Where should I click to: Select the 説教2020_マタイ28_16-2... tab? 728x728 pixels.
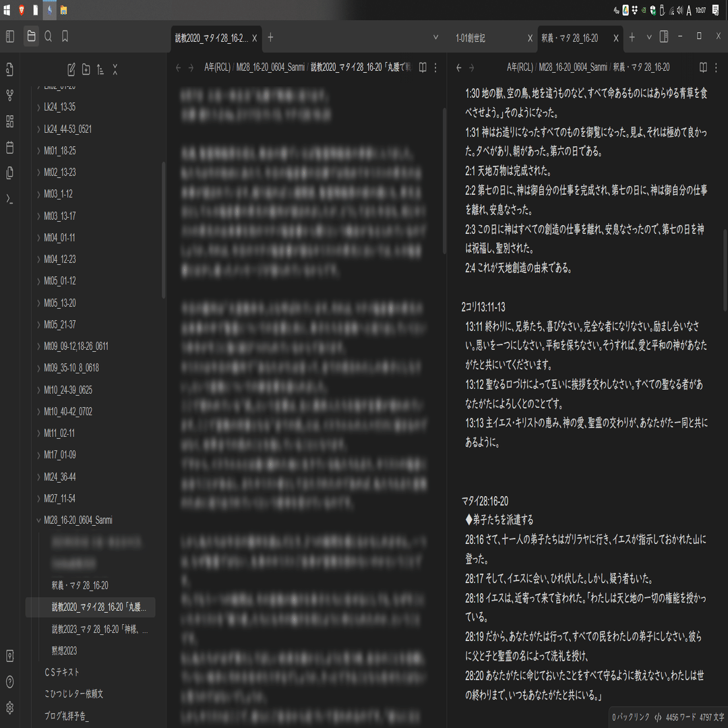click(x=211, y=38)
